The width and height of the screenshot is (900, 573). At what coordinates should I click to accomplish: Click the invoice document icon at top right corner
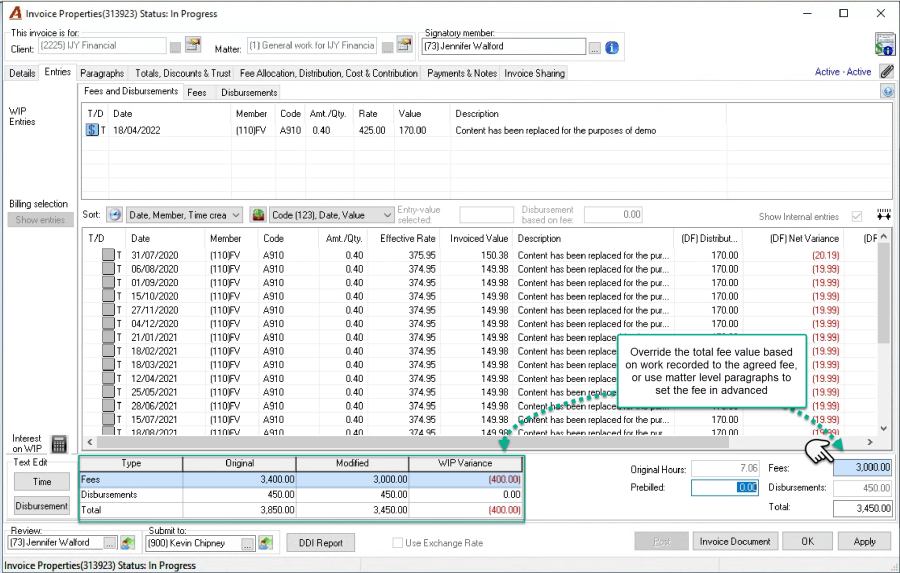coord(885,44)
